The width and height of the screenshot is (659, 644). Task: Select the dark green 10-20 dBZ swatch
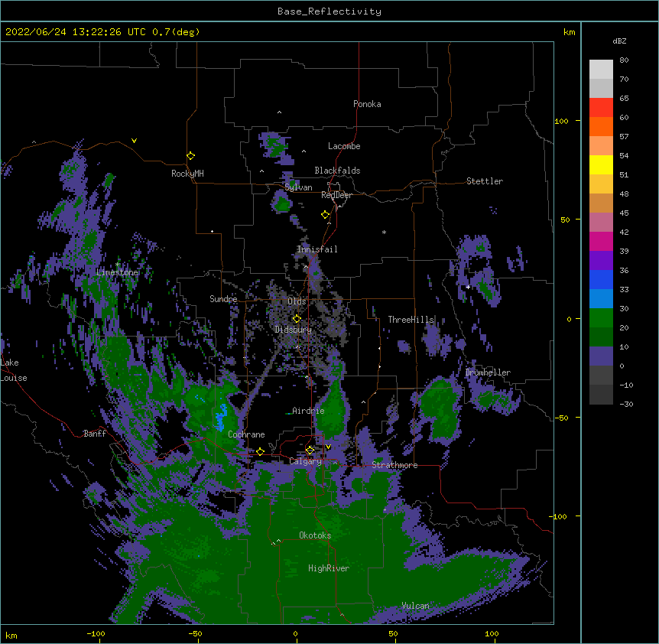[601, 337]
